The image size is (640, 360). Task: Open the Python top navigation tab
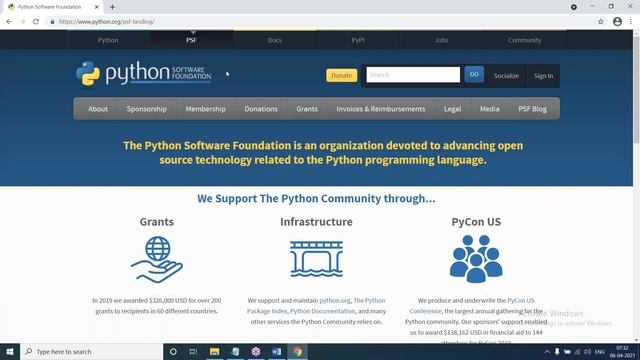coord(108,40)
